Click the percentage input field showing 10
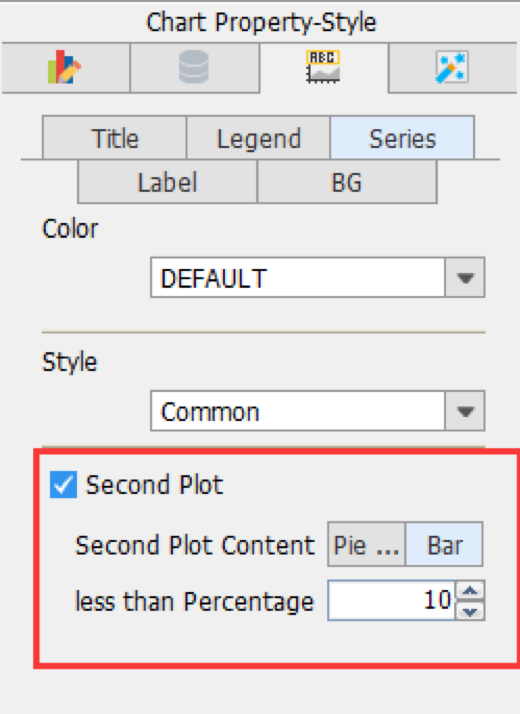 tap(392, 601)
